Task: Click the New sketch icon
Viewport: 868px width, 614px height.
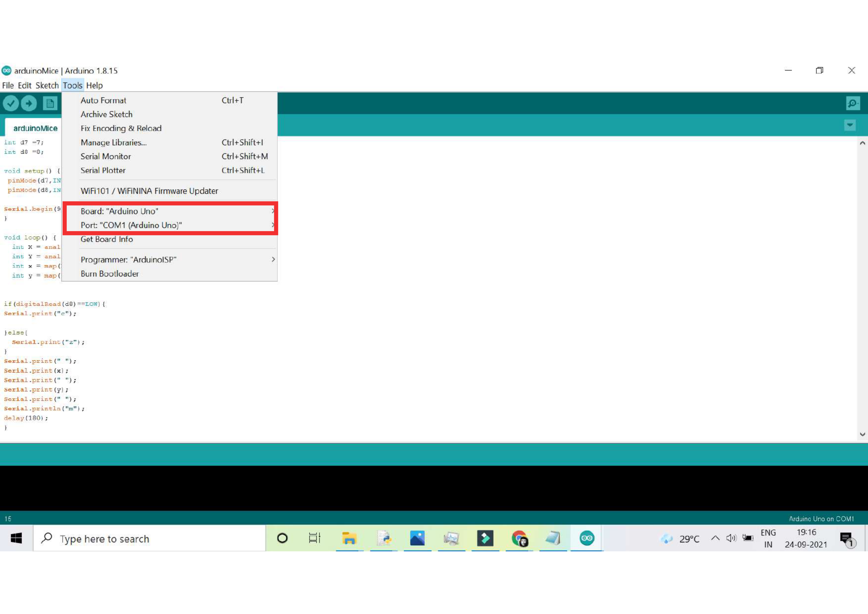Action: (x=50, y=103)
